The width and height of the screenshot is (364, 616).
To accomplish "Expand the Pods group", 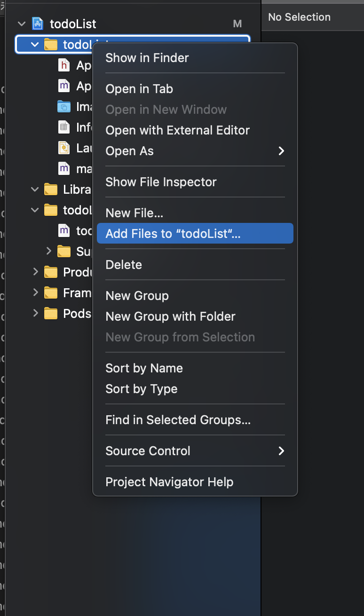I will coord(35,313).
